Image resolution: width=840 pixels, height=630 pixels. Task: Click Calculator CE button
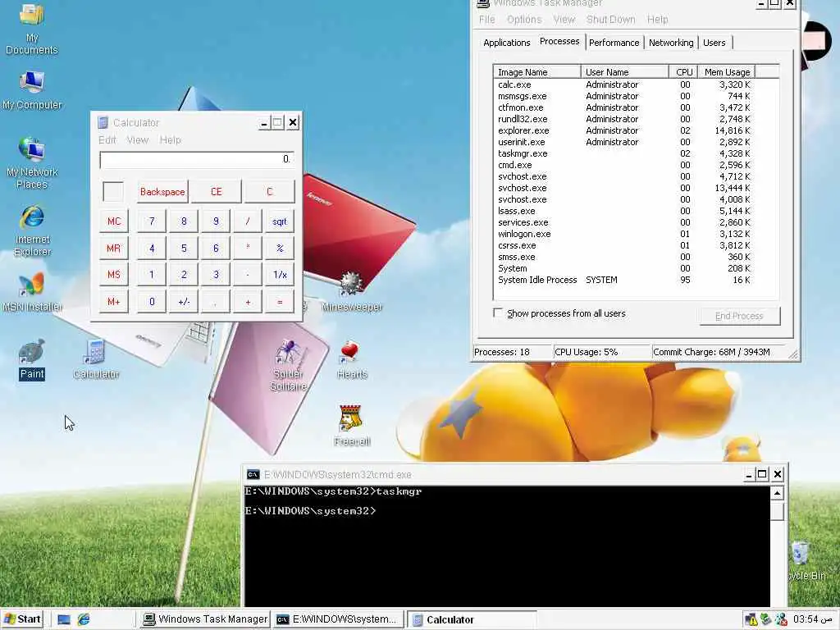pos(216,192)
